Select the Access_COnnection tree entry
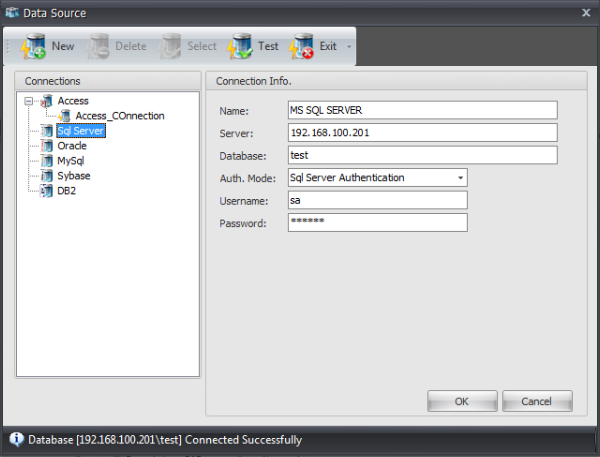 (120, 116)
